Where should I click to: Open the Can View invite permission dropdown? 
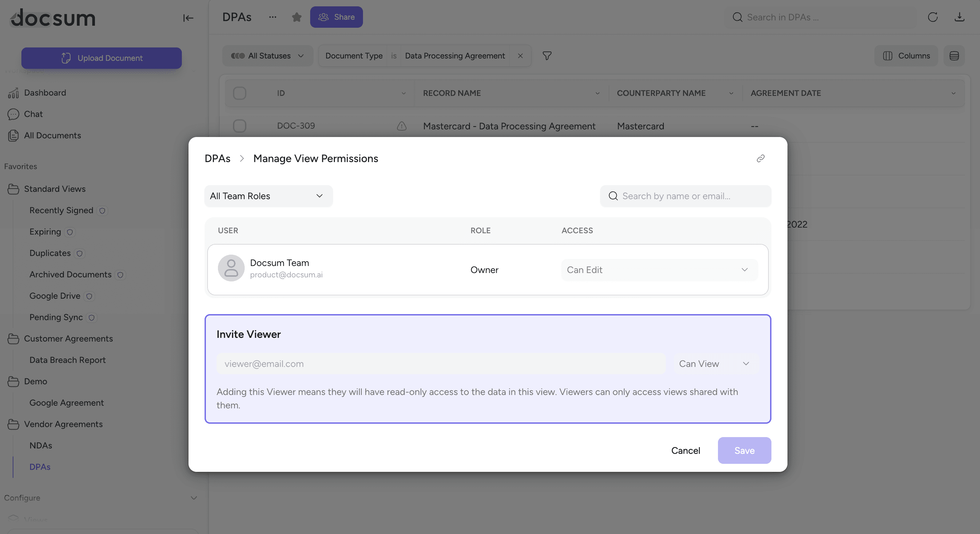tap(714, 364)
